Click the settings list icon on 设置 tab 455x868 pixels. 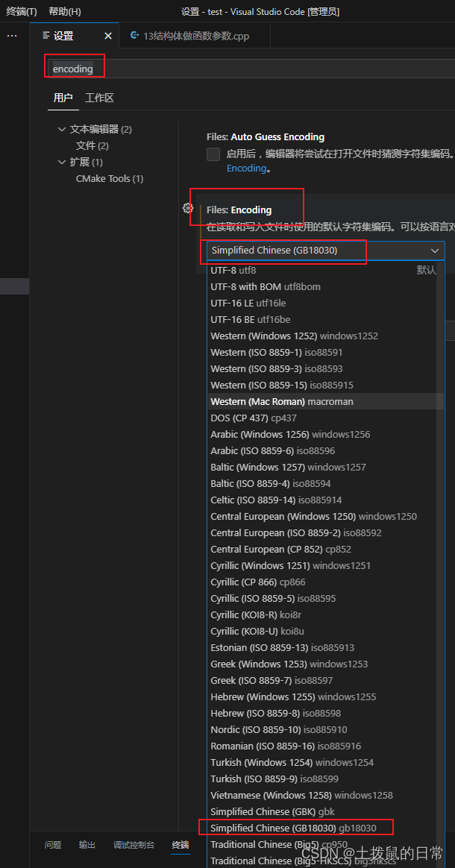tap(46, 36)
